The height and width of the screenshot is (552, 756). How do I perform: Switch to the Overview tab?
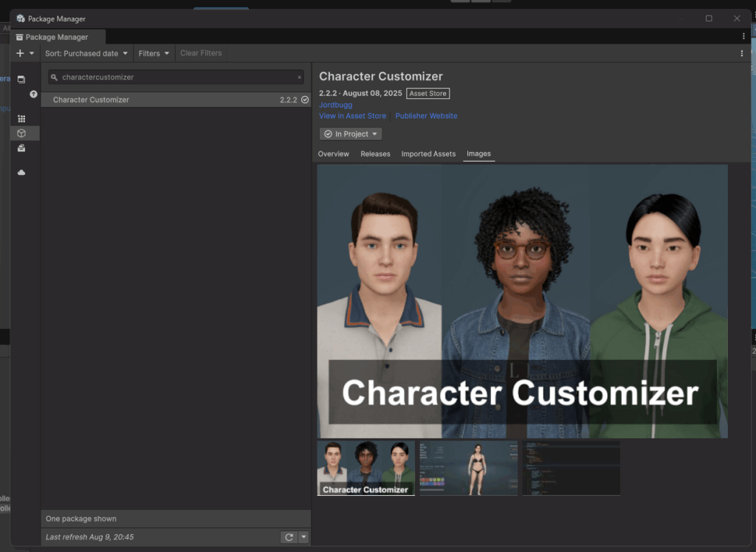coord(333,153)
